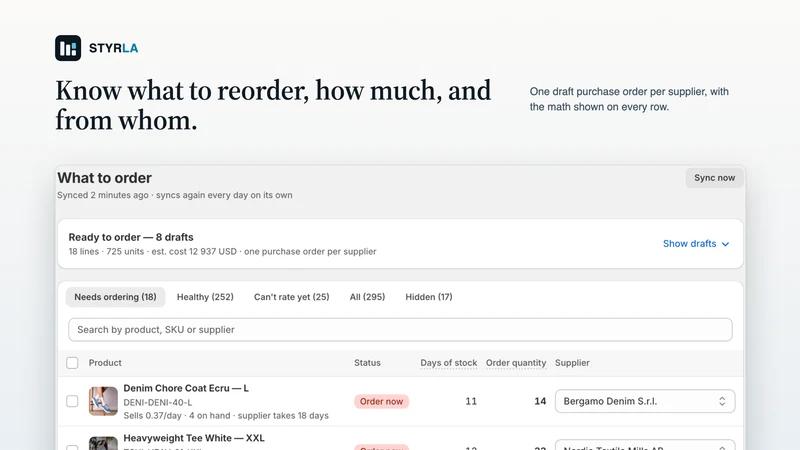Click the Status column header
This screenshot has height=450, width=800.
click(367, 363)
